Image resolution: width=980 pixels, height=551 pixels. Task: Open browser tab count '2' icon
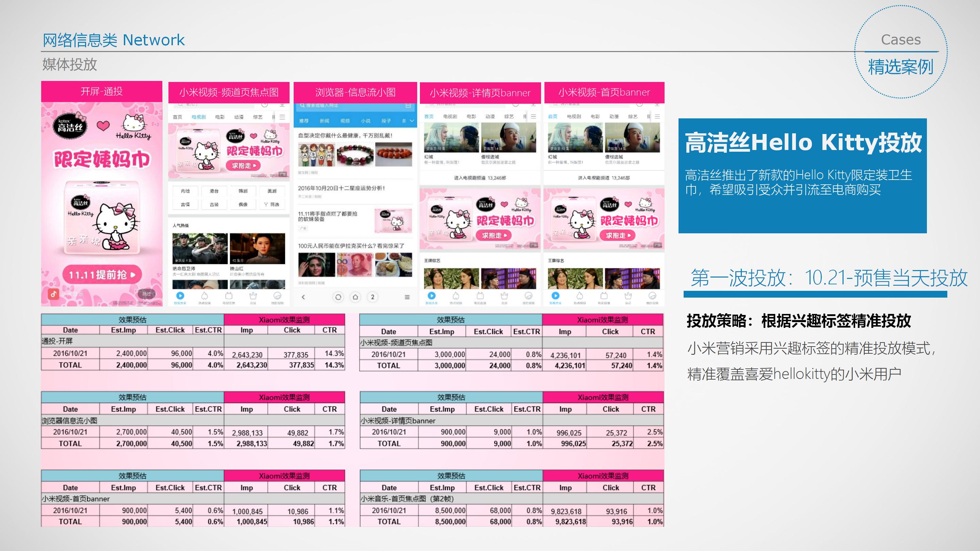click(373, 297)
